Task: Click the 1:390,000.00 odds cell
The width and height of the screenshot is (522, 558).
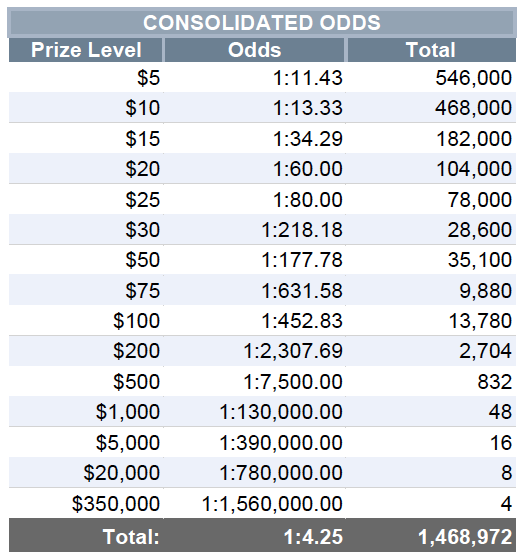Action: point(254,442)
